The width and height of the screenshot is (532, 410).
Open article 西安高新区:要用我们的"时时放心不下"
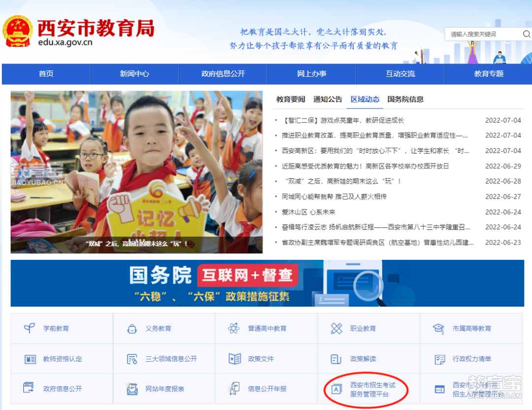click(x=375, y=151)
